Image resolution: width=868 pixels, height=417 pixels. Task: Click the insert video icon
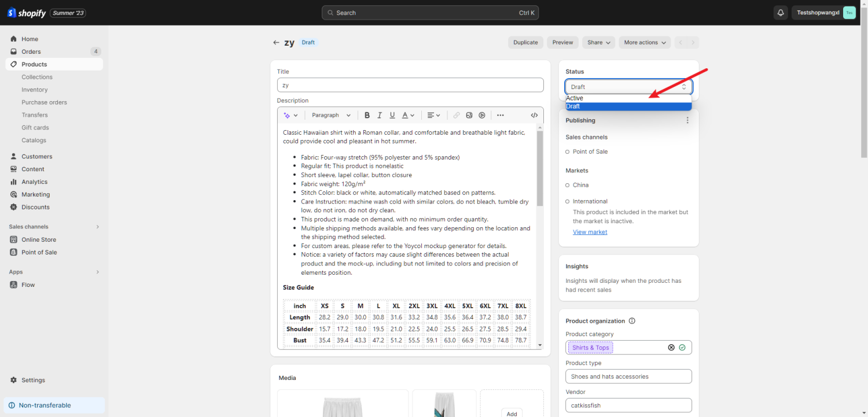click(x=482, y=115)
